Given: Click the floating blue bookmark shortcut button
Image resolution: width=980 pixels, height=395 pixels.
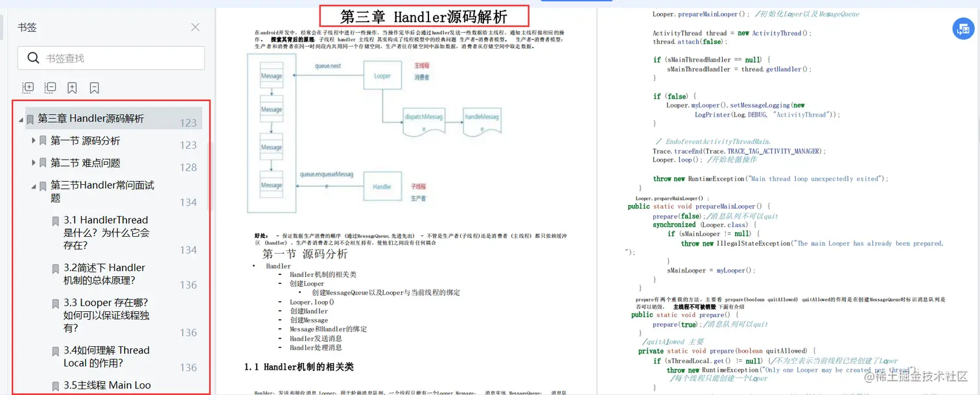Looking at the screenshot, I should click(x=963, y=29).
